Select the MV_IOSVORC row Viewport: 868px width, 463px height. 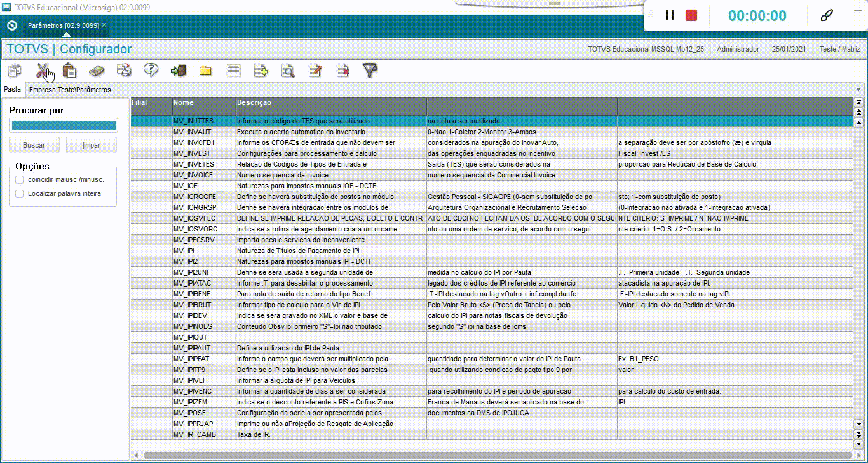491,229
